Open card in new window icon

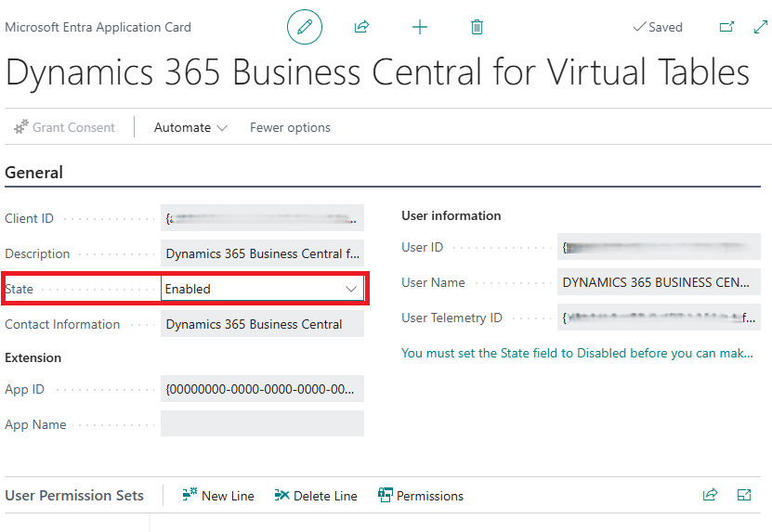[x=726, y=27]
